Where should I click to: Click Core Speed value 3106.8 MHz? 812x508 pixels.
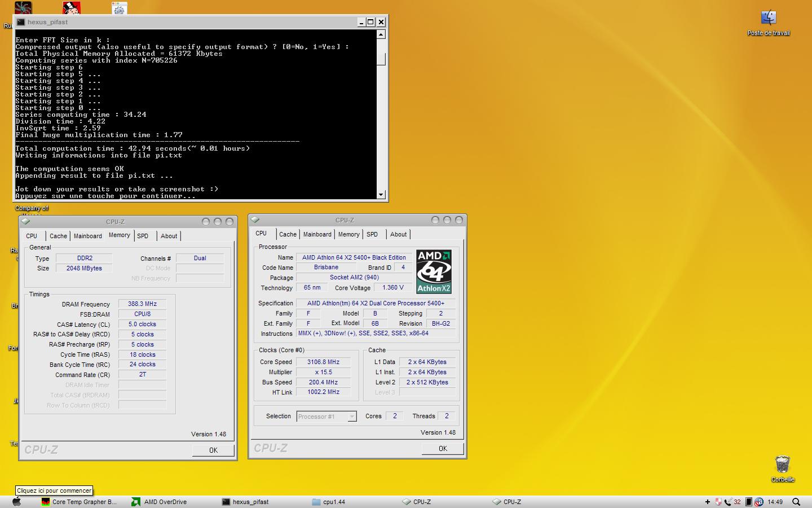click(324, 362)
